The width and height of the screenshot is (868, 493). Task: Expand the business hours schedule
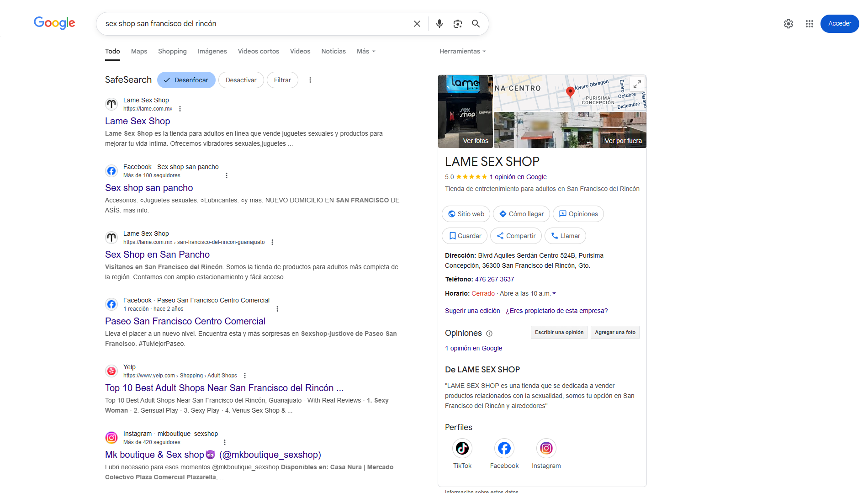click(554, 293)
